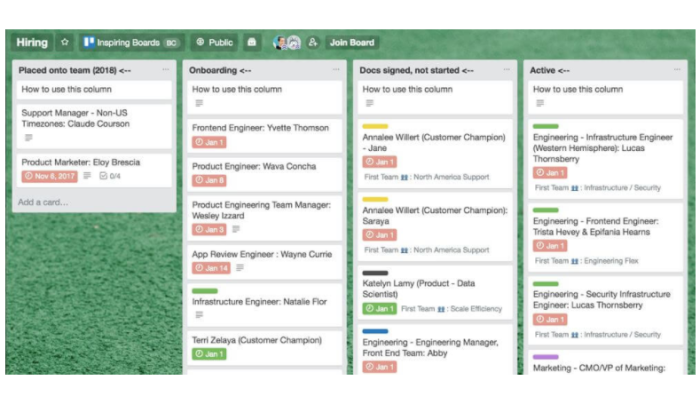This screenshot has height=420, width=700.
Task: Open Frontend Engineer: Yvette Thomson card
Action: [265, 135]
